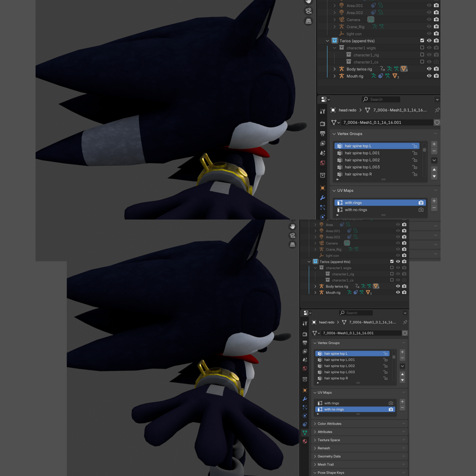Expand Texture Space panel in bottom screenshot

pos(315,440)
